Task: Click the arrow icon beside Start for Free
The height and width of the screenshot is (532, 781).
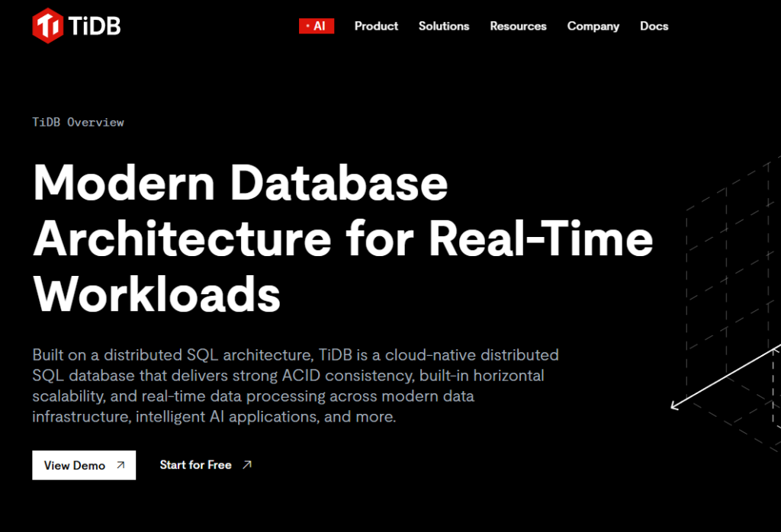Action: tap(247, 465)
